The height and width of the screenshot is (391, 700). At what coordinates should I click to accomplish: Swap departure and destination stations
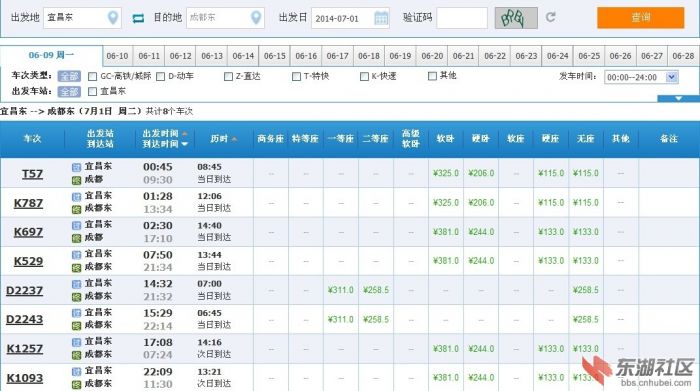138,18
